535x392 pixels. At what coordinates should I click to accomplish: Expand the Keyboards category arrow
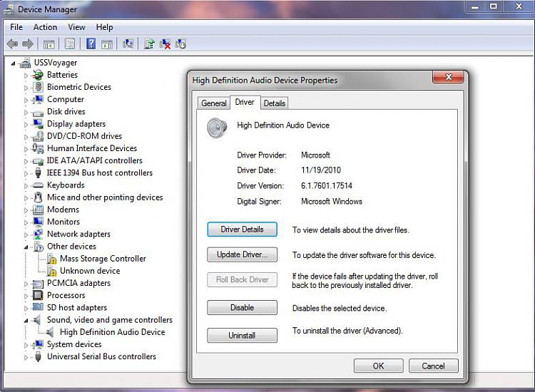(x=26, y=186)
